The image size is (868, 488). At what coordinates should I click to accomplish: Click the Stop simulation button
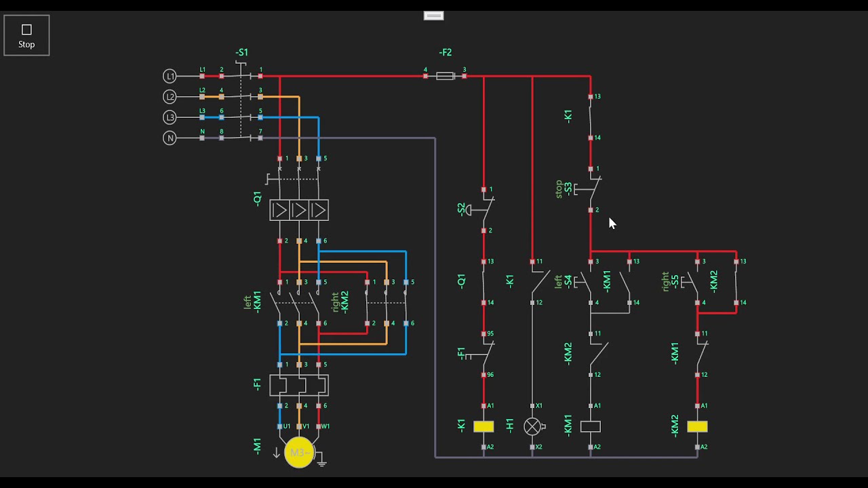[x=26, y=35]
